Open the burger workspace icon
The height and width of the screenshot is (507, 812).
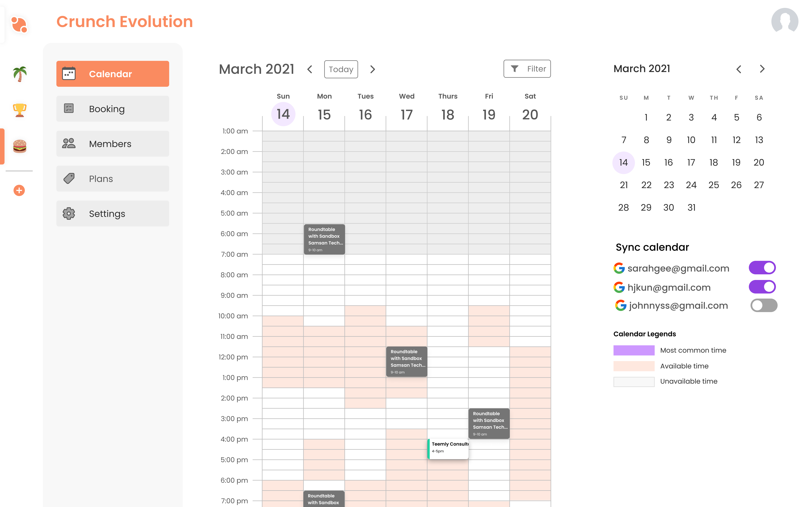[19, 146]
